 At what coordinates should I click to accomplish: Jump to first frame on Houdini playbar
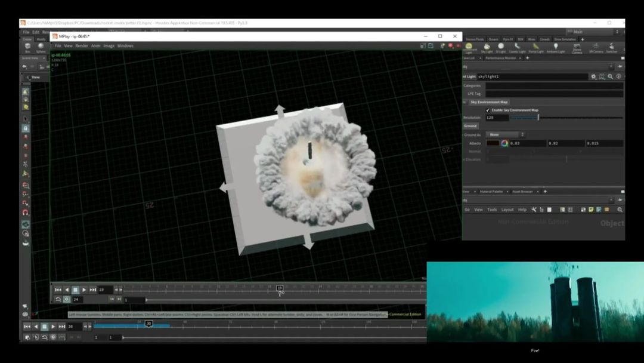[27, 327]
